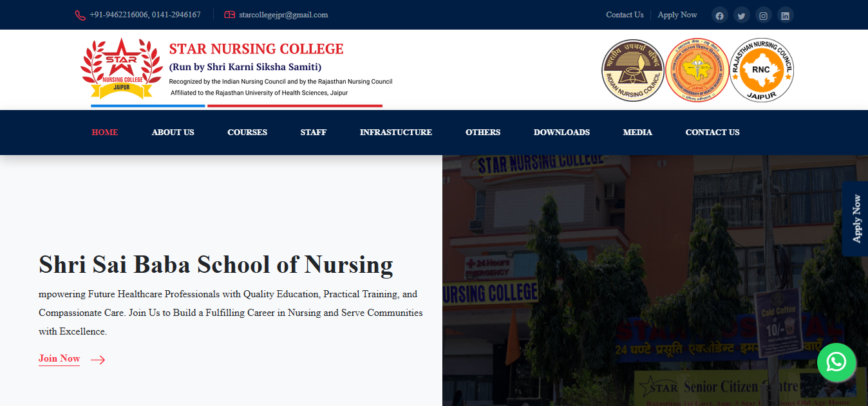
Task: Click the starcollegejpr@gmail.com email address
Action: tap(283, 15)
